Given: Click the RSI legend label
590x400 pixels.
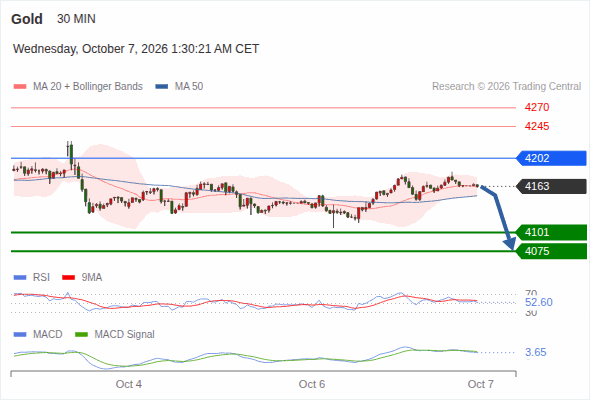Looking at the screenshot, I should (x=41, y=277).
